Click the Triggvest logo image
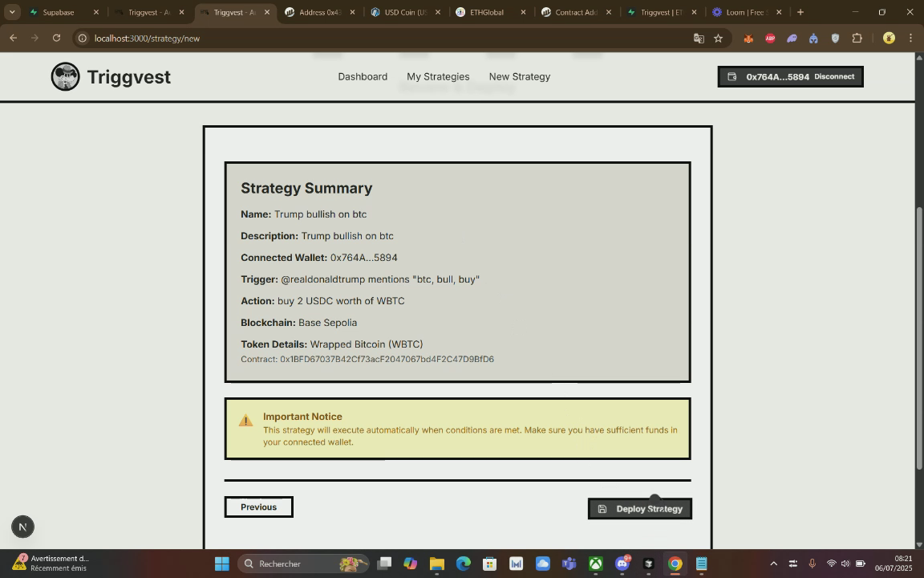Screen dimensions: 924x578 point(66,77)
